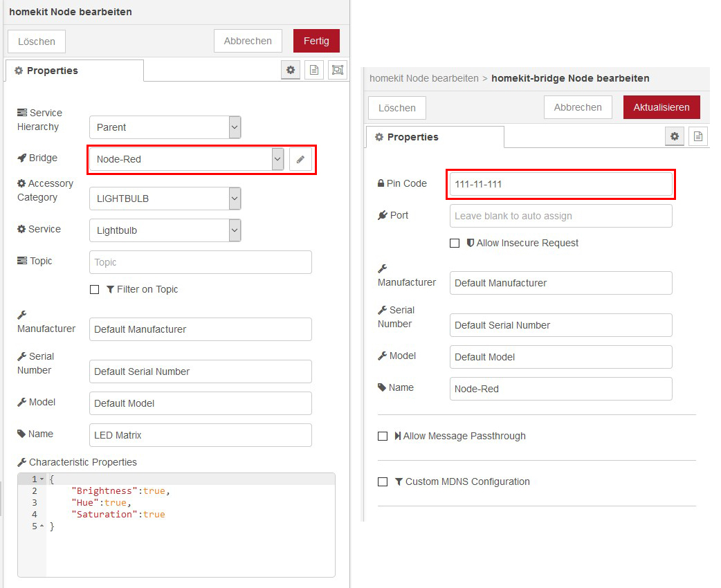Tick the Allow Message Passthrough checkbox

[383, 436]
